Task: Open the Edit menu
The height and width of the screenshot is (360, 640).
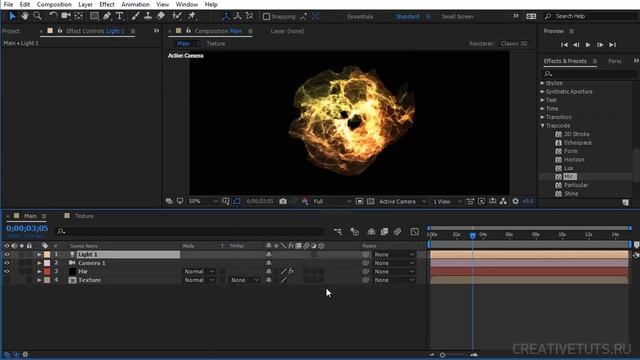Action: [x=25, y=4]
